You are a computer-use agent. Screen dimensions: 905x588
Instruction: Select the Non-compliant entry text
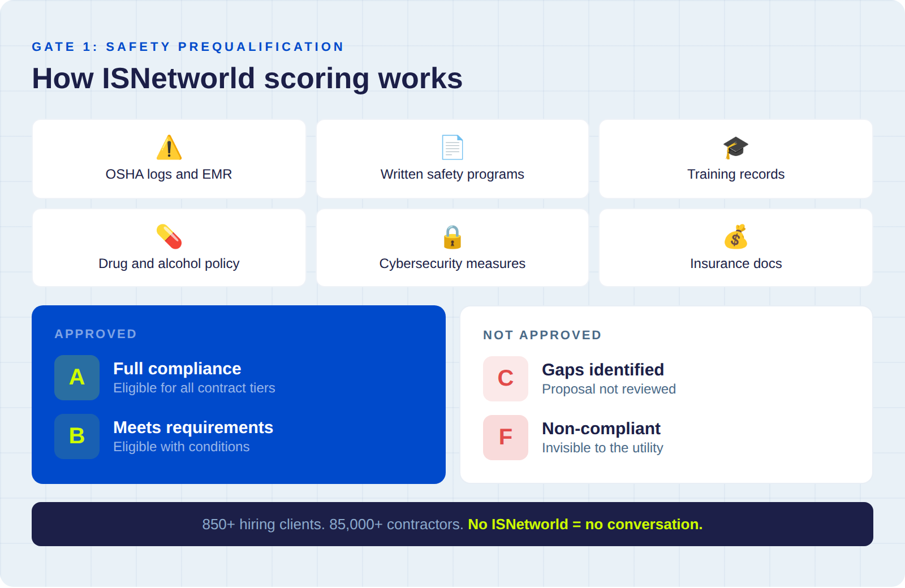(601, 429)
